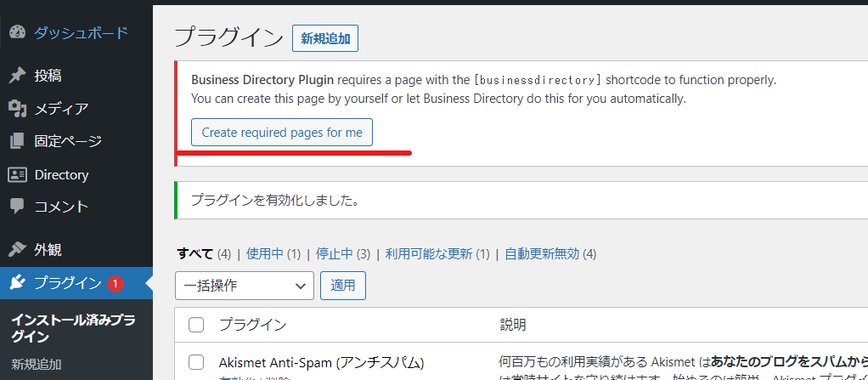Click the Plugins plug icon

[x=17, y=283]
